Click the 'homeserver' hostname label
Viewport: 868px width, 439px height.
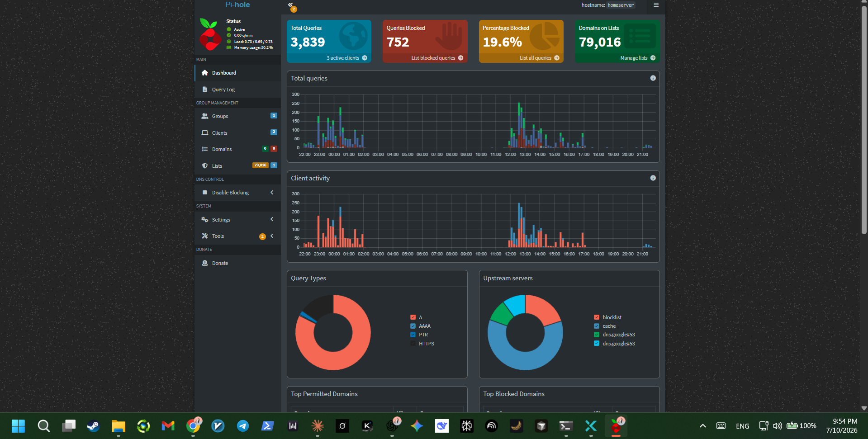tap(621, 5)
